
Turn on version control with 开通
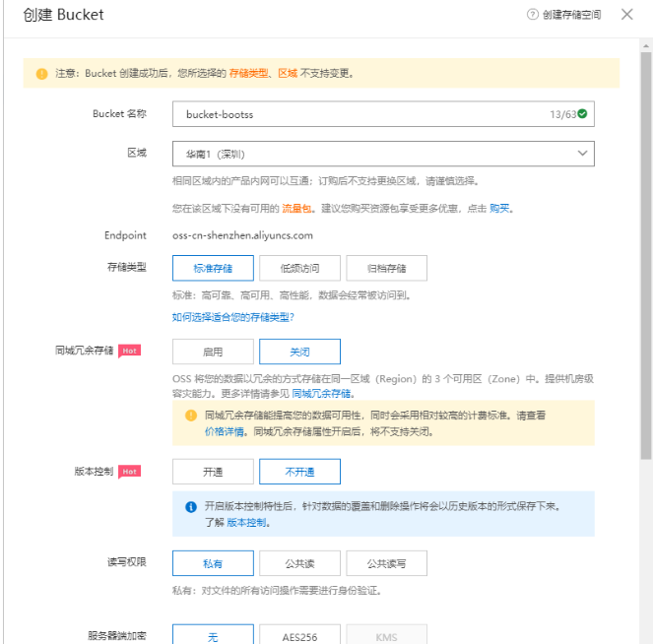pyautogui.click(x=213, y=472)
